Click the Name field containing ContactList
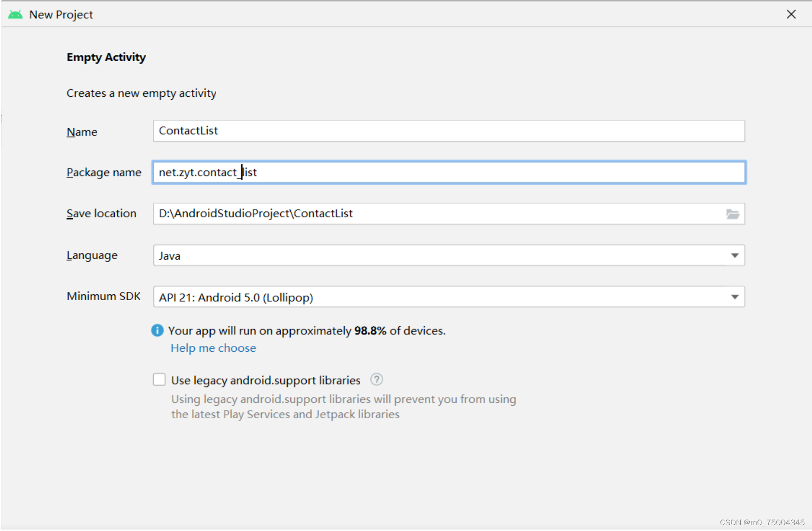The image size is (812, 531). 449,131
